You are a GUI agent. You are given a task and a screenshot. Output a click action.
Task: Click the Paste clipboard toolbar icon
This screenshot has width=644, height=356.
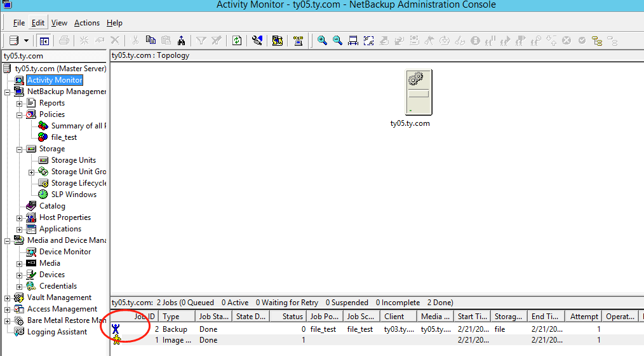[x=166, y=40]
